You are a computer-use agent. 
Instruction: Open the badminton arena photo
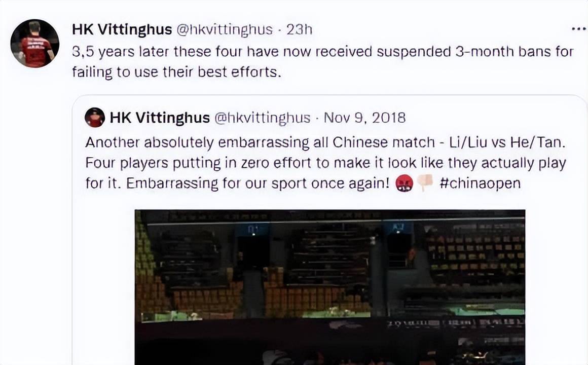329,287
